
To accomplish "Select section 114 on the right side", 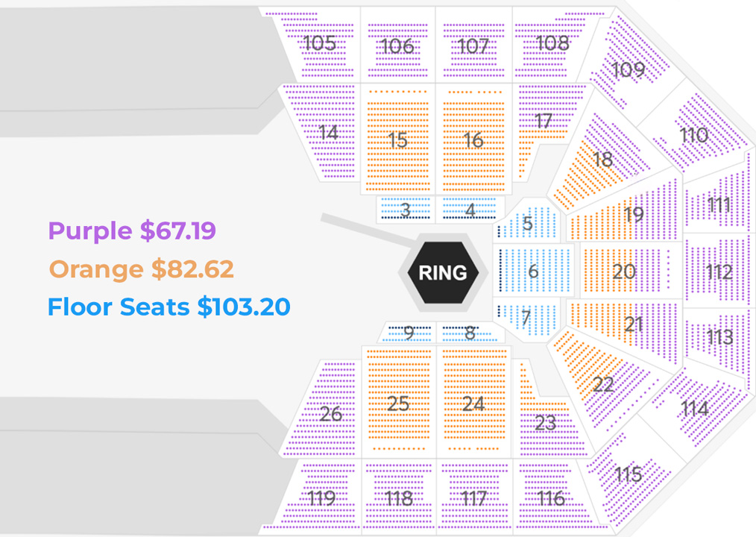I will point(694,408).
